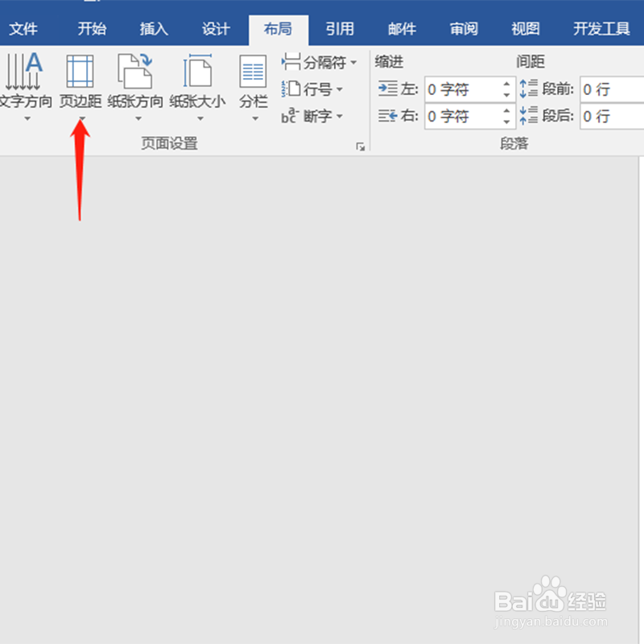Click the right indent 右 icon

pos(388,116)
